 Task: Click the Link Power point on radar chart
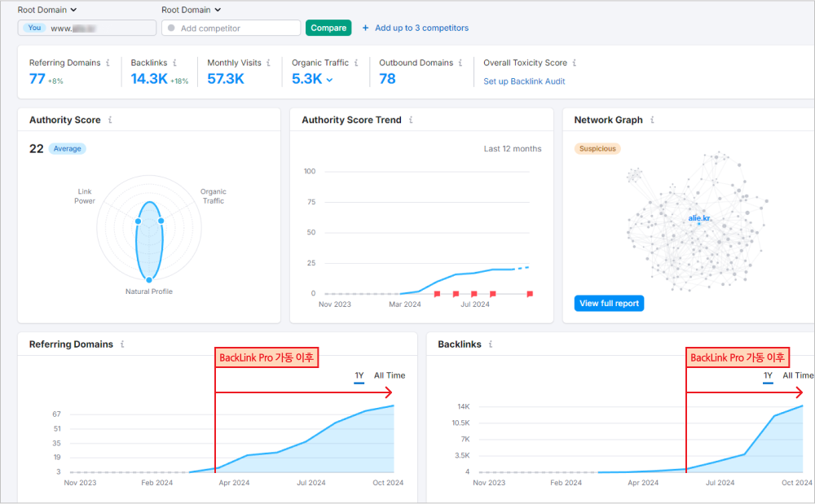click(139, 221)
